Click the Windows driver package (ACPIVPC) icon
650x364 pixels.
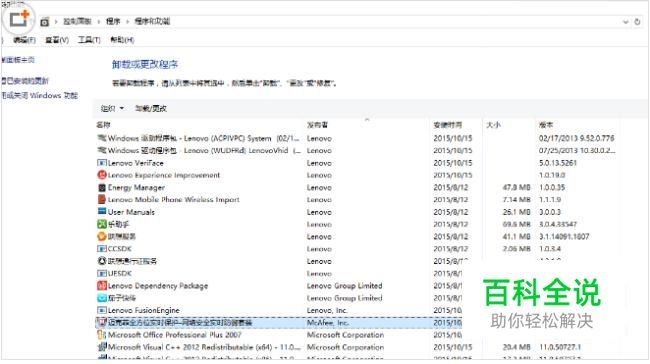coord(102,138)
